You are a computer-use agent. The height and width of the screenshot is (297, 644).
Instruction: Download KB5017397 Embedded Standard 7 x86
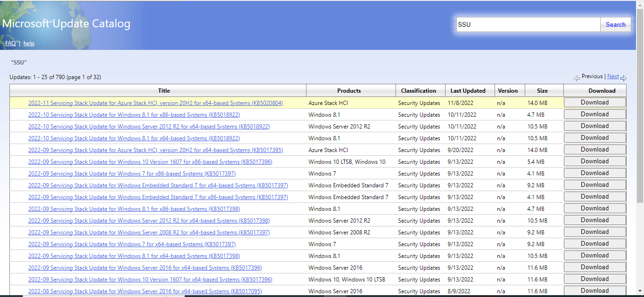coord(594,197)
